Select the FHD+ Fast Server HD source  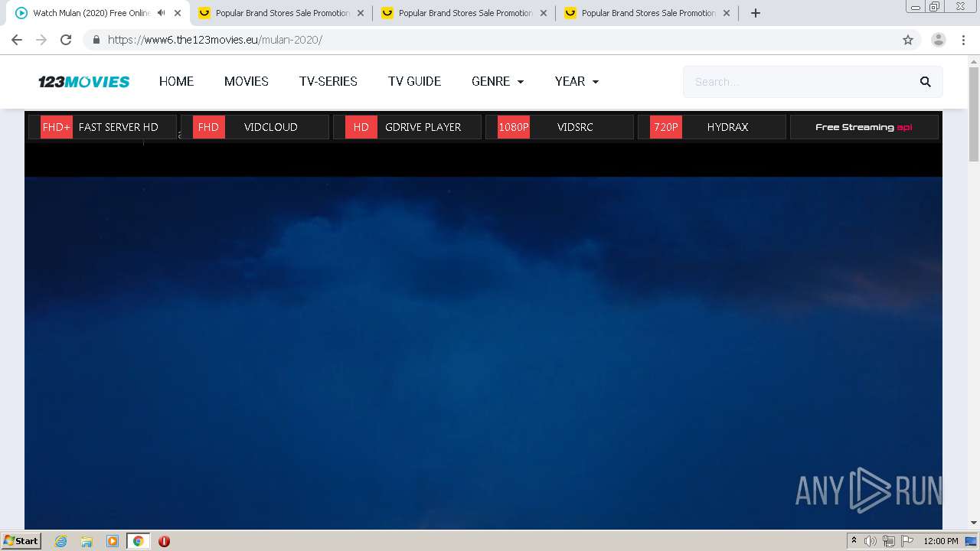[x=103, y=127]
